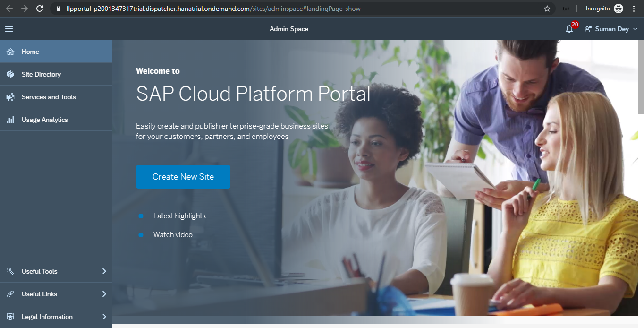Go to Usage Analytics menu item
The image size is (644, 328).
tap(56, 120)
